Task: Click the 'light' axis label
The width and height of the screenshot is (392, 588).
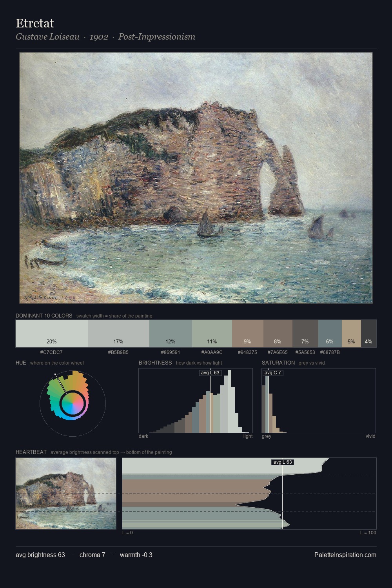Action: pyautogui.click(x=248, y=436)
